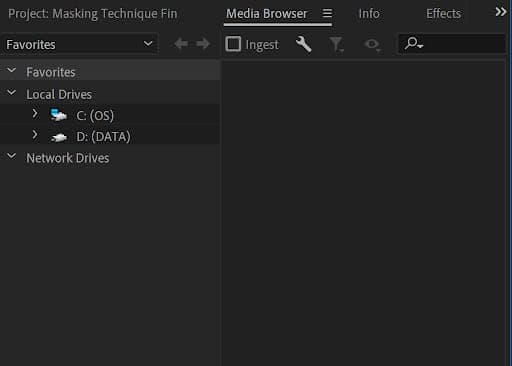Switch to the Info tab
Screen dimensions: 512x366
click(369, 14)
